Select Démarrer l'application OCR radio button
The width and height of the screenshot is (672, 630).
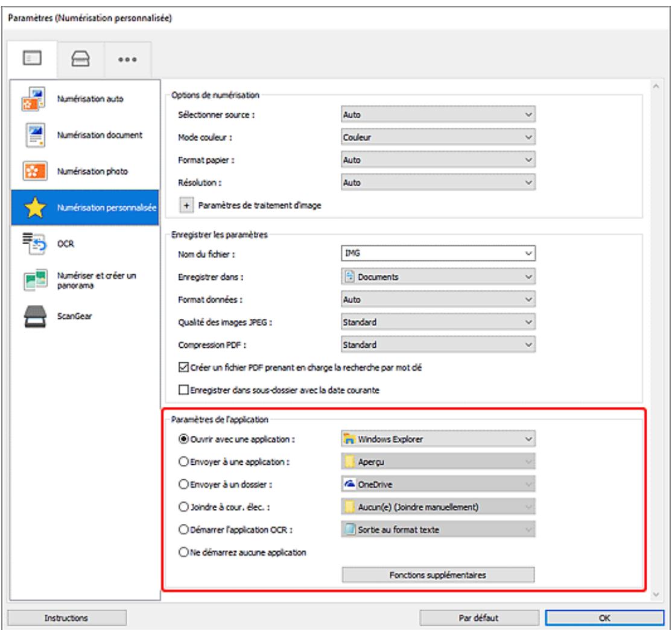click(183, 530)
